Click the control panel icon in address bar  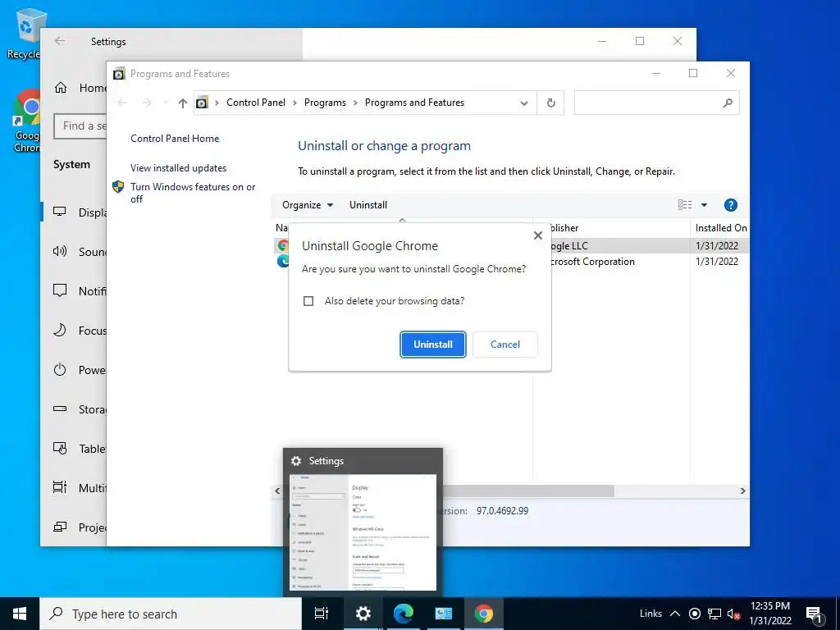[202, 103]
